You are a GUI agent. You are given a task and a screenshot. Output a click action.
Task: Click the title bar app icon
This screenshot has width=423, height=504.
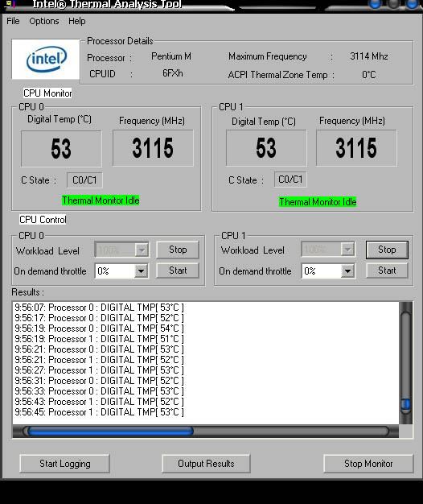10,4
